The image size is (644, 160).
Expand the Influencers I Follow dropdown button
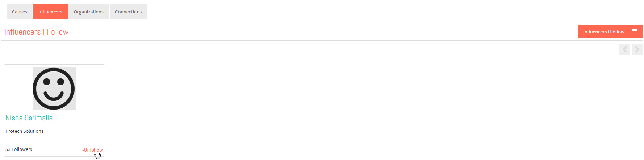[x=610, y=32]
